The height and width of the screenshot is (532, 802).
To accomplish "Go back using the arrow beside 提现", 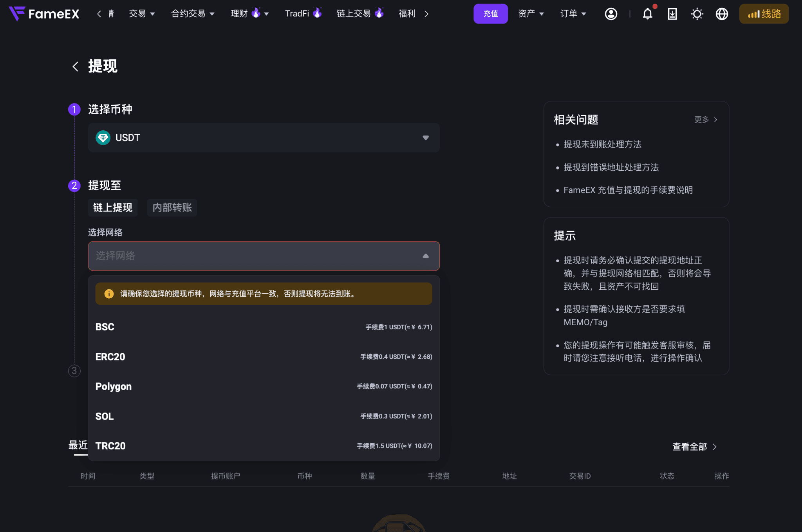I will click(x=75, y=66).
